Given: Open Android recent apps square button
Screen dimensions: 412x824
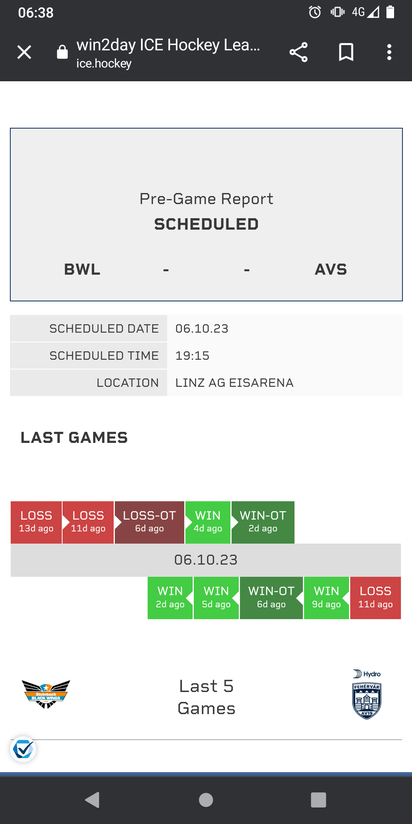Looking at the screenshot, I should [318, 800].
